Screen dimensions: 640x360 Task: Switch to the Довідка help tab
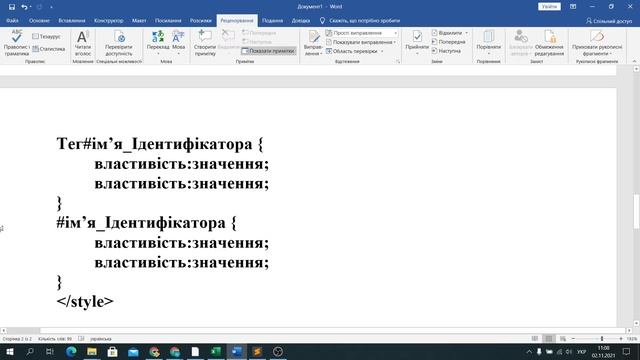coord(301,20)
